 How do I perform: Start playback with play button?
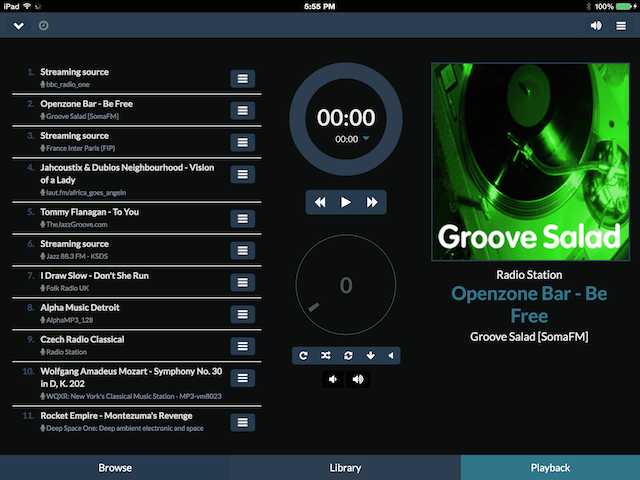pyautogui.click(x=346, y=202)
